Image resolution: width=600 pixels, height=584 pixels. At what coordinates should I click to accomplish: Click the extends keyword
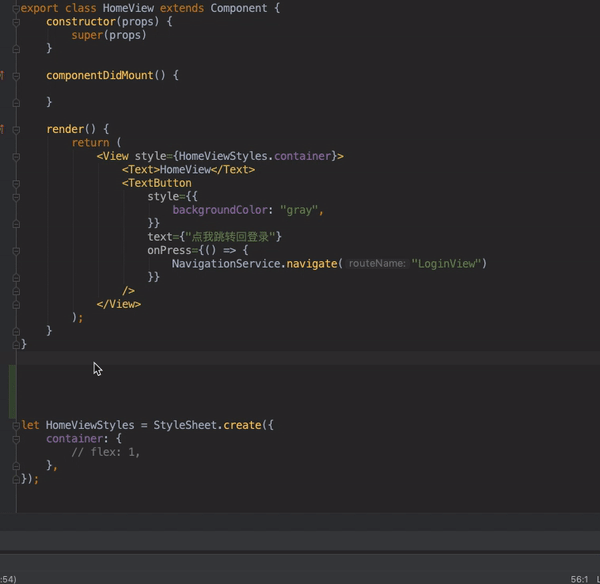(x=182, y=8)
